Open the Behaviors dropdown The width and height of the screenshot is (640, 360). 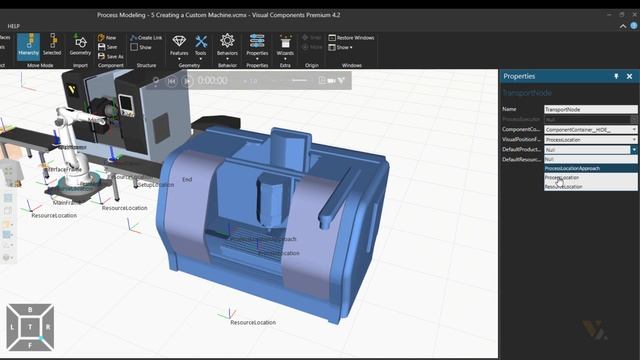227,47
